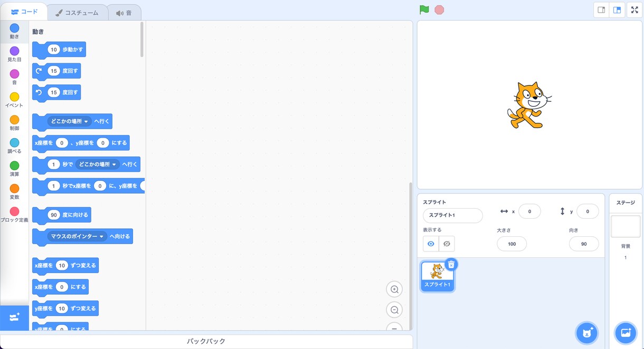Select the 調べる block category
This screenshot has width=644, height=349.
(x=14, y=146)
